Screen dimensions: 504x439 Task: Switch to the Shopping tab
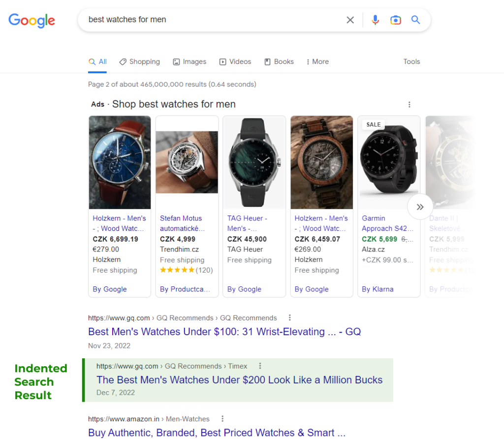pyautogui.click(x=139, y=62)
